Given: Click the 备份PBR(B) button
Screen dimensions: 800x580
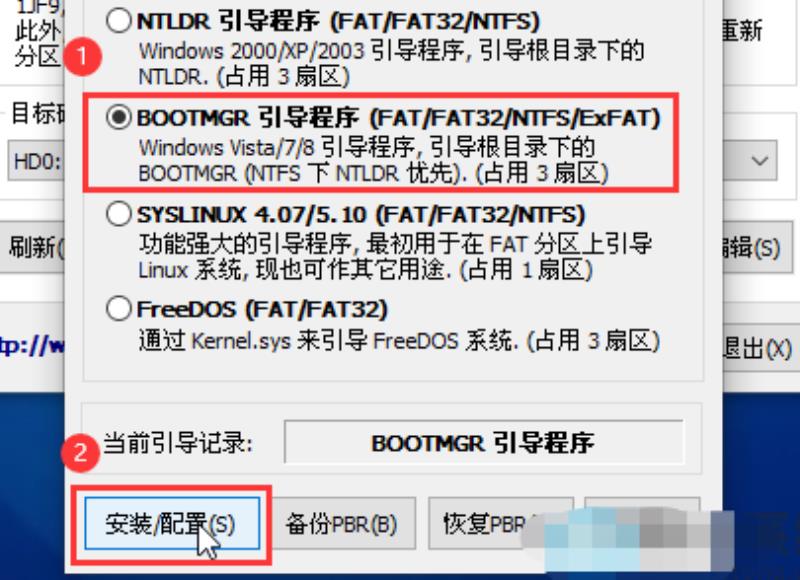Looking at the screenshot, I should [341, 524].
